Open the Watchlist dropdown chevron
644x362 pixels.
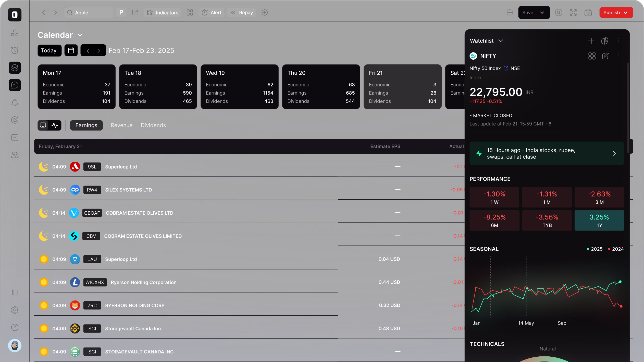click(500, 41)
